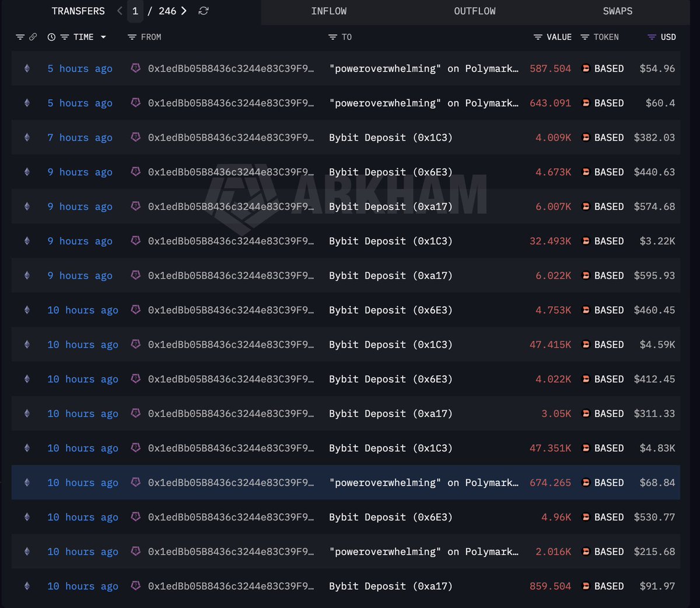Screen dimensions: 700x608
Task: Refresh the transfers list with the reload icon
Action: [204, 11]
